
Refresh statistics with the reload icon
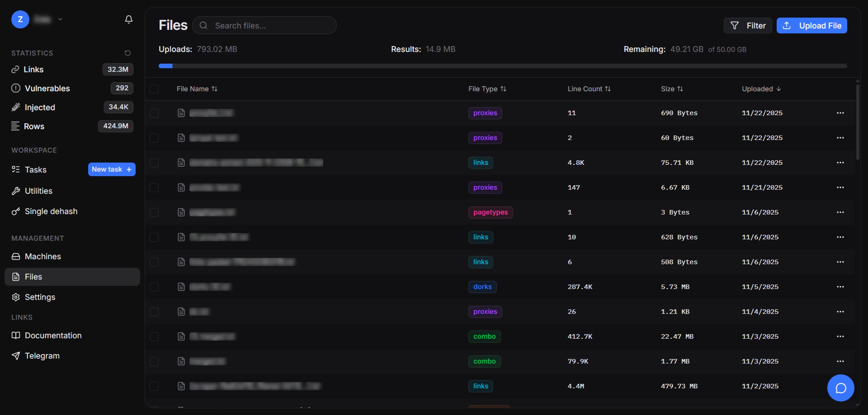tap(127, 53)
